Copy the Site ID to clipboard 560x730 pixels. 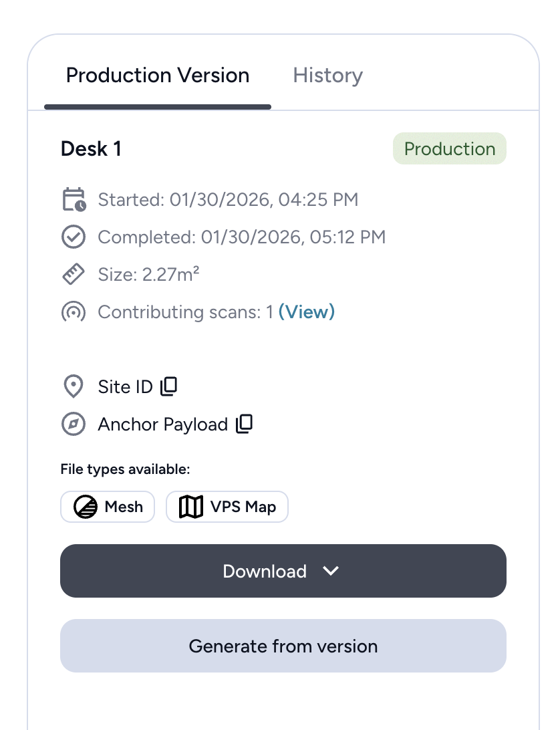169,386
